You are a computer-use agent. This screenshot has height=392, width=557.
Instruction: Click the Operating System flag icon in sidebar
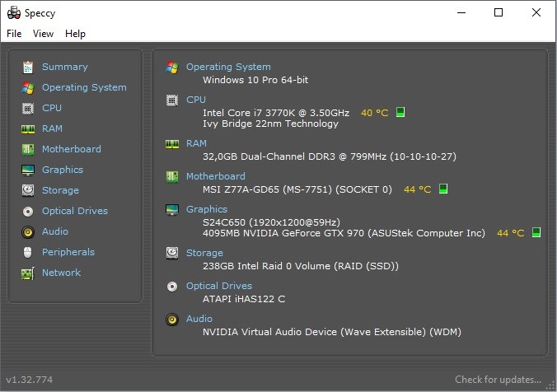tap(28, 87)
